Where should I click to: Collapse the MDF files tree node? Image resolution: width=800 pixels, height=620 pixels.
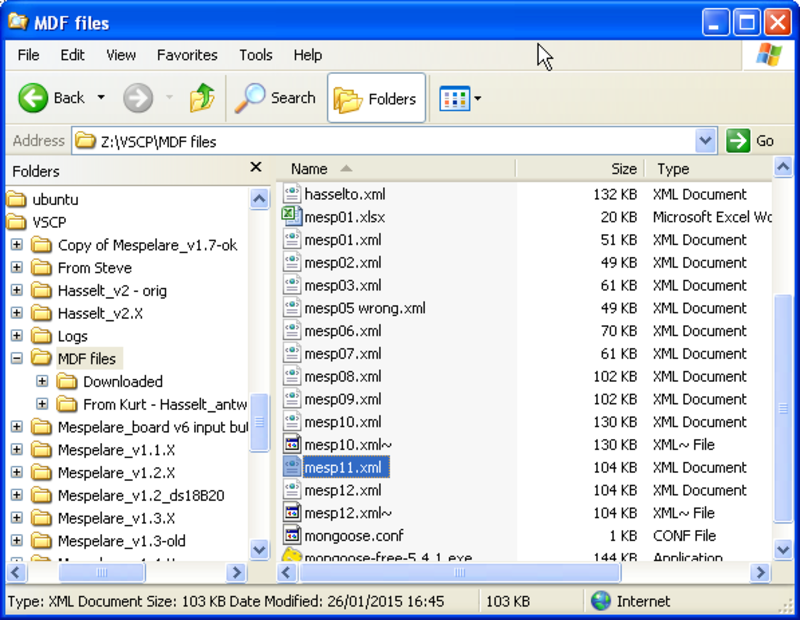17,358
